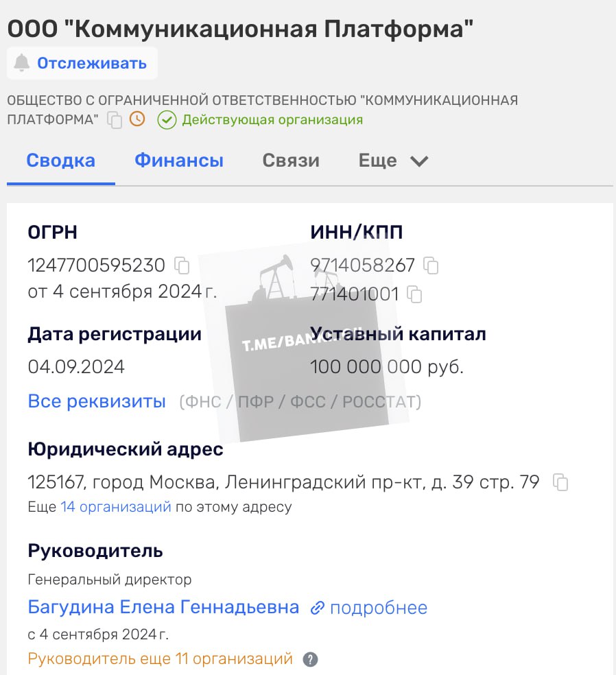Image resolution: width=616 pixels, height=675 pixels.
Task: Open the Еще menu tab
Action: (394, 161)
